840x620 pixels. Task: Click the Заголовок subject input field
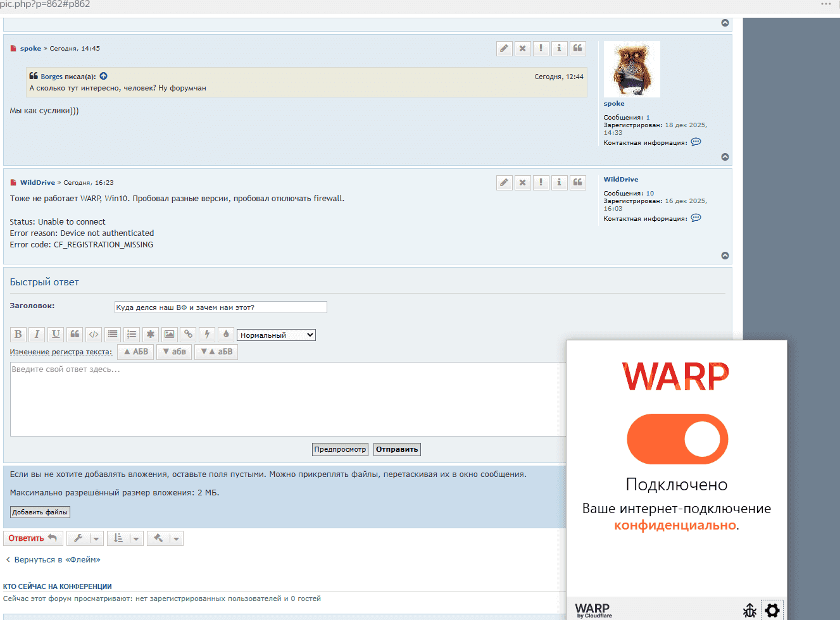pyautogui.click(x=221, y=307)
